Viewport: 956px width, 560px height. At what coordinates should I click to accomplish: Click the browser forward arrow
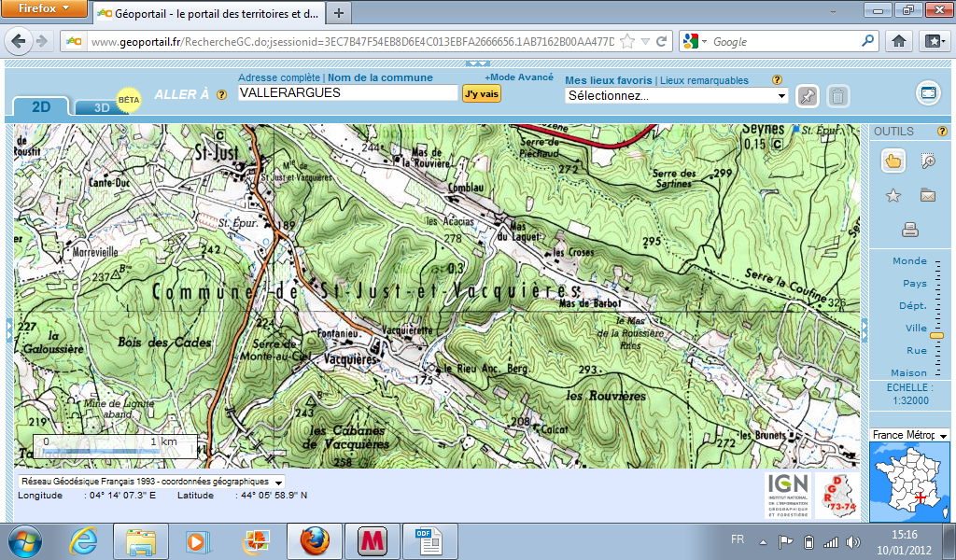(41, 41)
